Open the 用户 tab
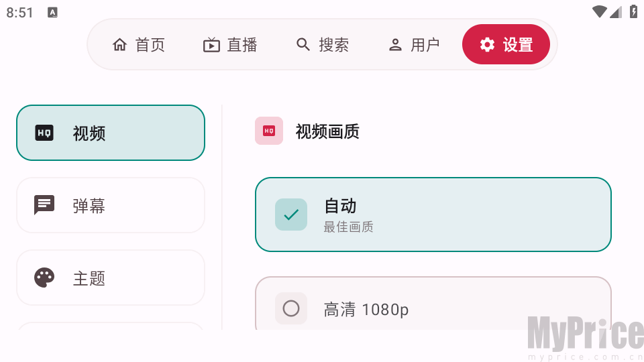644x362 pixels. coord(414,44)
